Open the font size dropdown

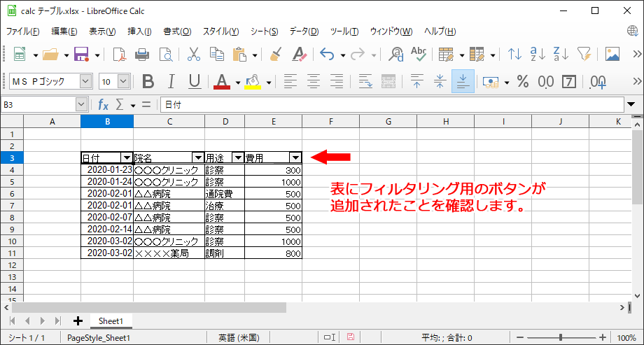pyautogui.click(x=124, y=81)
